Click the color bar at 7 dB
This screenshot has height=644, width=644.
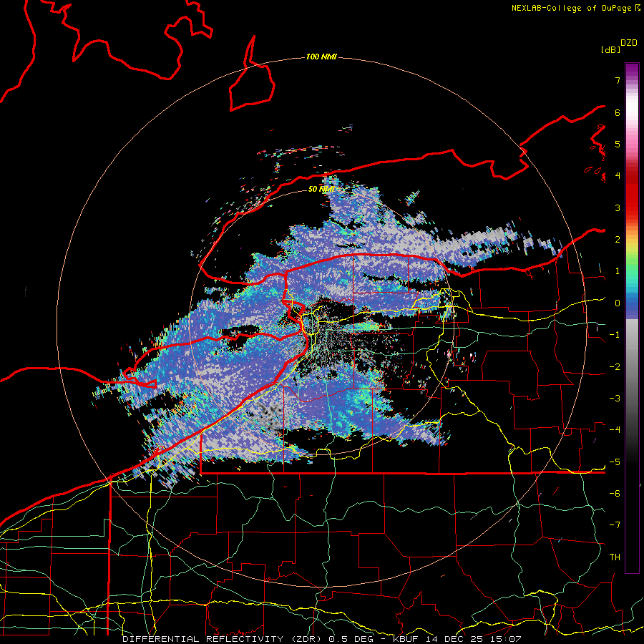632,80
